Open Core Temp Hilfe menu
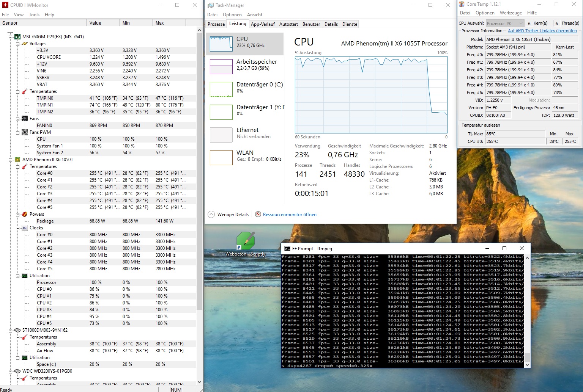583x392 pixels. point(532,13)
